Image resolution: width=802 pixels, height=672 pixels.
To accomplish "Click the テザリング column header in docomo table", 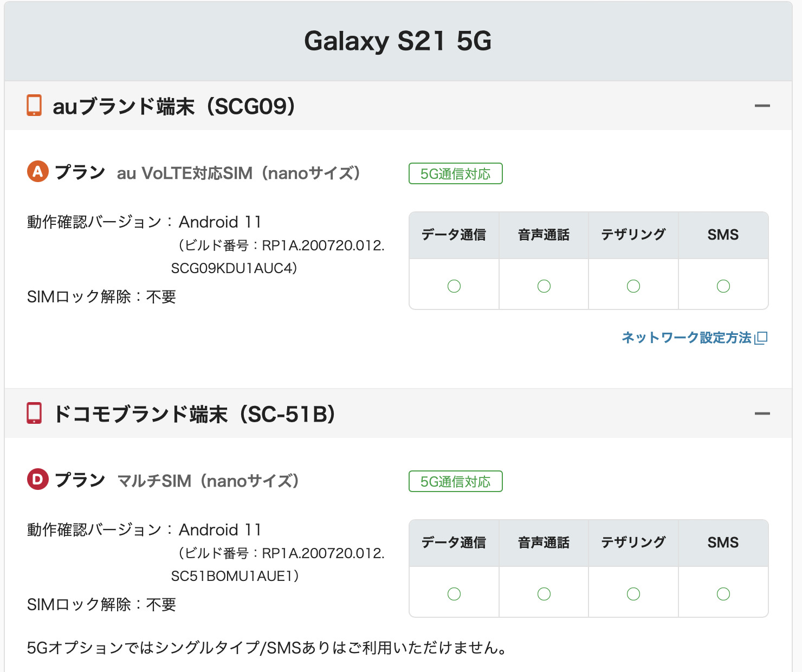I will coord(633,542).
